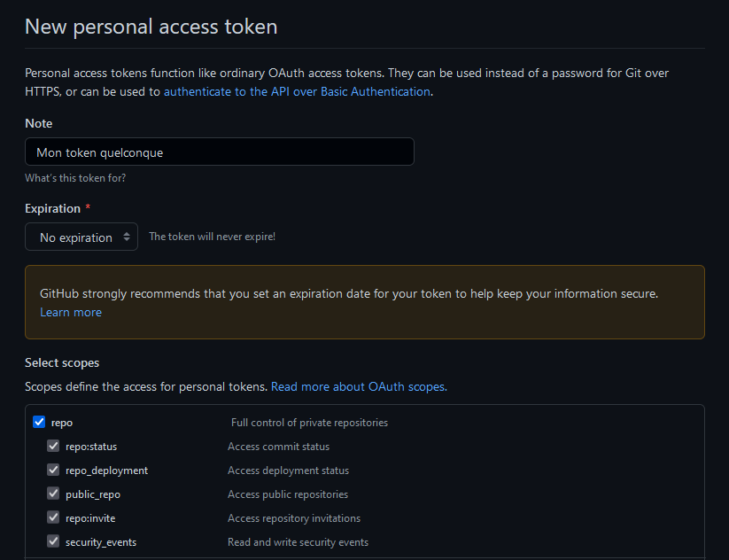This screenshot has width=729, height=560.
Task: Click the Expiration dropdown arrows
Action: pos(127,237)
